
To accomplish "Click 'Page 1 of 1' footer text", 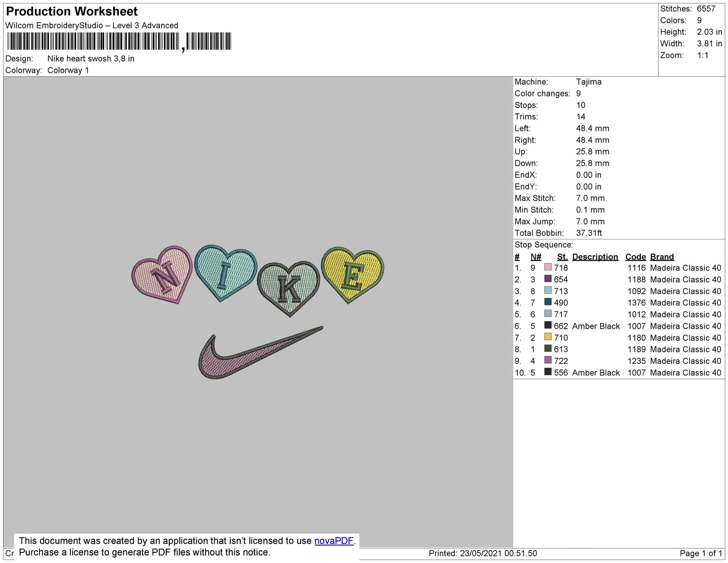I will [x=701, y=553].
